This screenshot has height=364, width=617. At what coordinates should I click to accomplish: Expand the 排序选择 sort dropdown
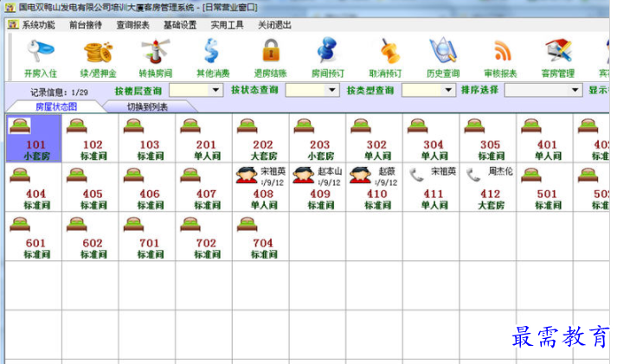[x=575, y=90]
